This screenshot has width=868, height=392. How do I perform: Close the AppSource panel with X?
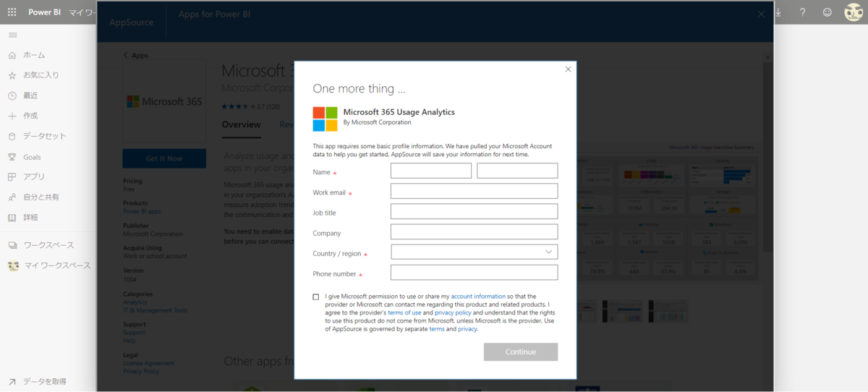tap(761, 14)
